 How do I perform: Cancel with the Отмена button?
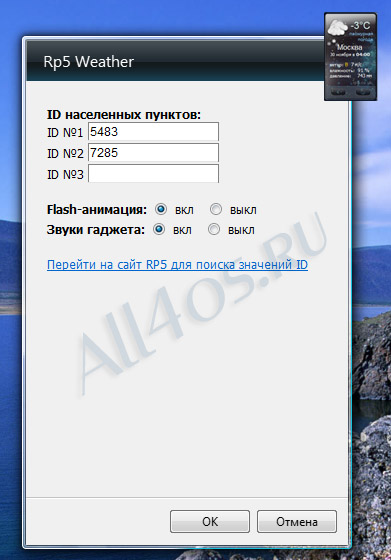coord(297,522)
